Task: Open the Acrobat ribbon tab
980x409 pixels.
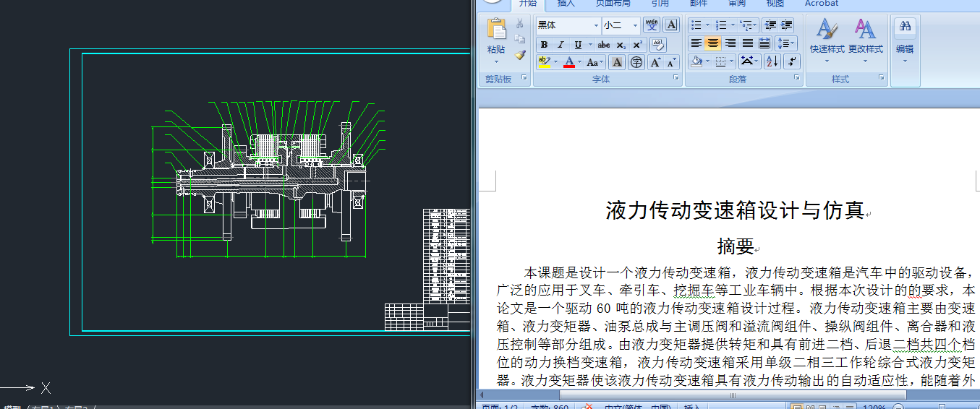Action: click(x=822, y=4)
